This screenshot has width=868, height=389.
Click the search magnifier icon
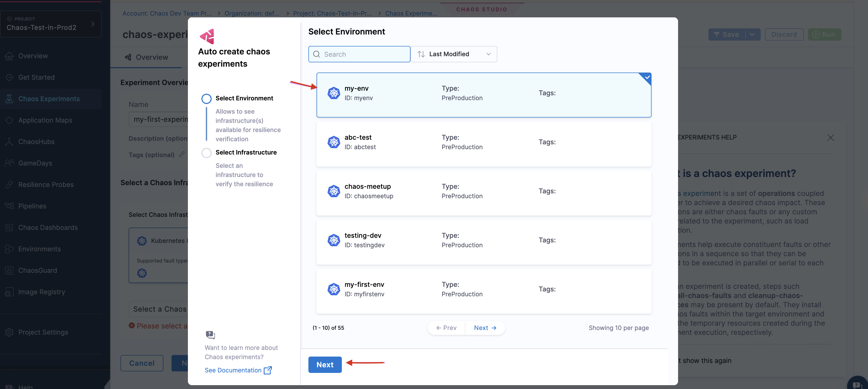[x=316, y=54]
